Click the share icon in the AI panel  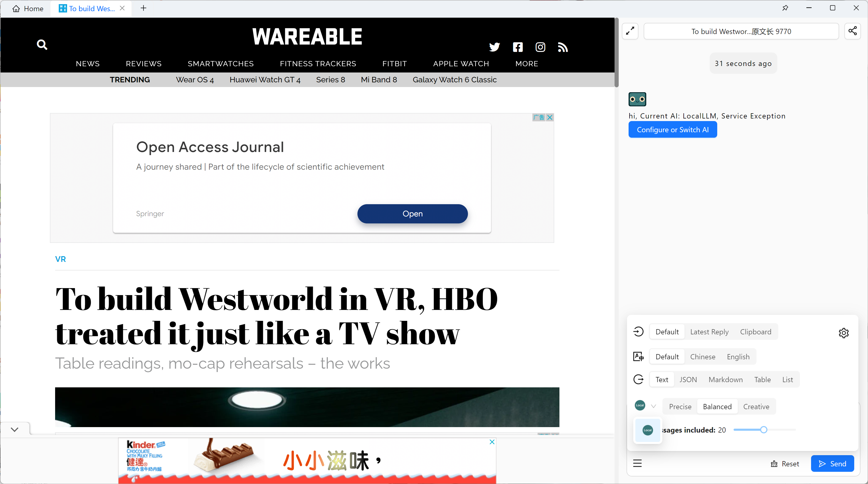[x=852, y=31]
